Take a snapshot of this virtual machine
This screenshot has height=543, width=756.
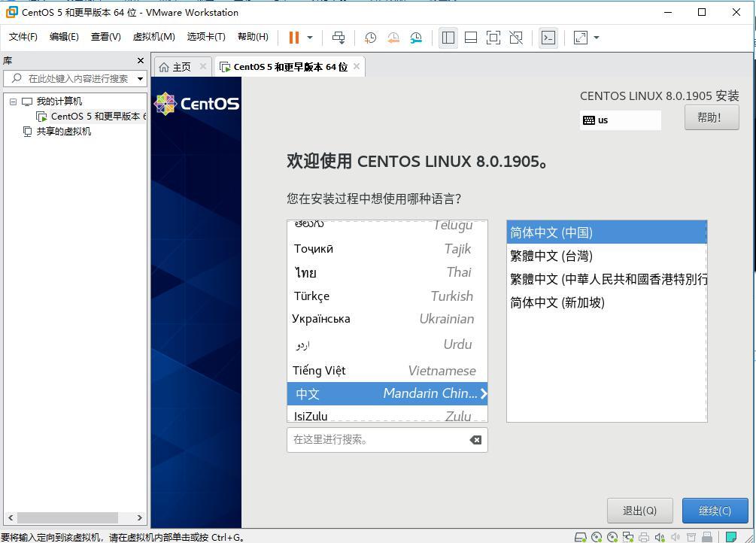[369, 37]
